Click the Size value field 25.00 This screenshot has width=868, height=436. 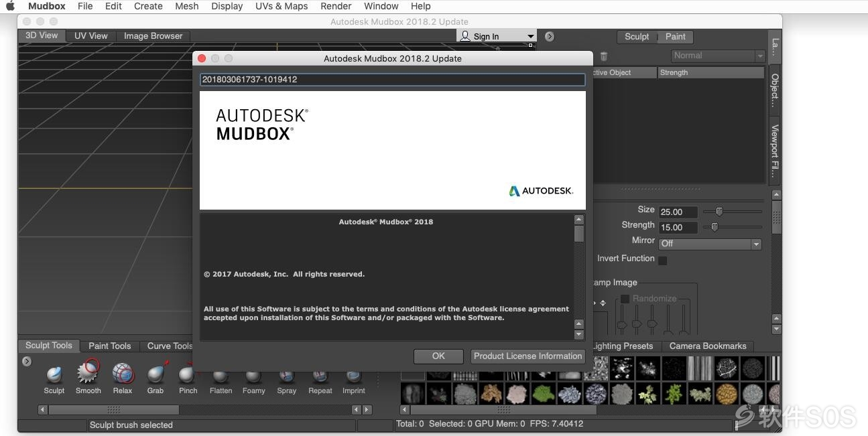coord(678,212)
